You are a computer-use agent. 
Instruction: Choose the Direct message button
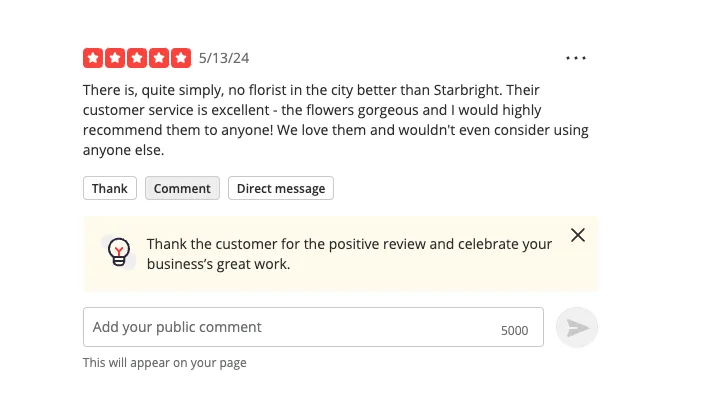281,188
